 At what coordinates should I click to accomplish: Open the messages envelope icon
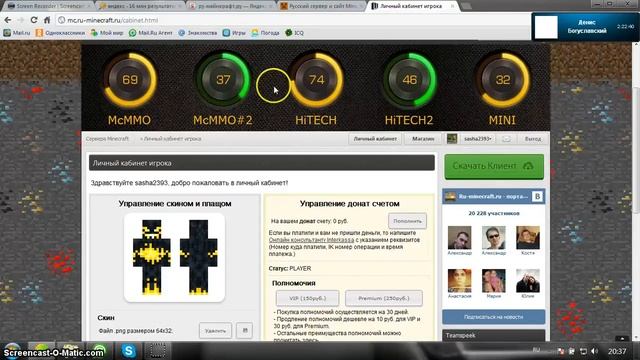[506, 139]
